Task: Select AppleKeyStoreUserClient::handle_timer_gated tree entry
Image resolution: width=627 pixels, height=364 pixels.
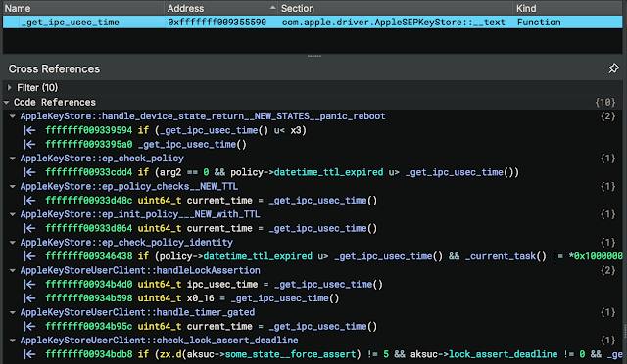Action: (137, 312)
